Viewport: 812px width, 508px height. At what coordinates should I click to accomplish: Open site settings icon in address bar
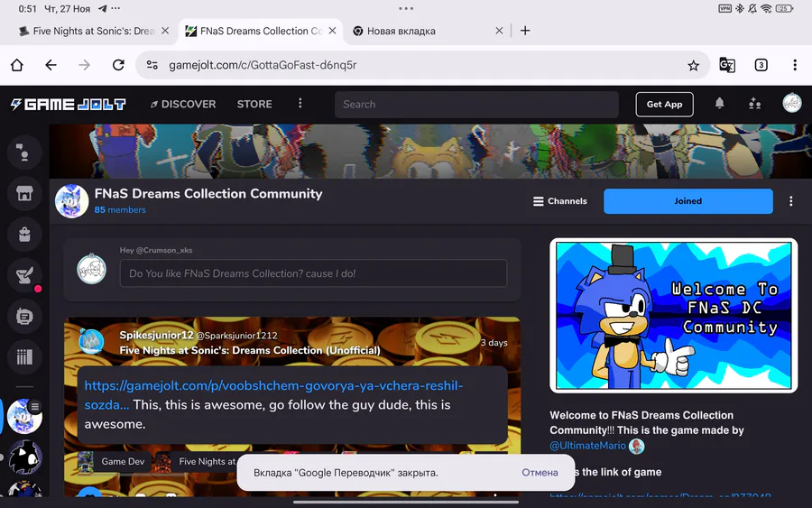(x=152, y=65)
